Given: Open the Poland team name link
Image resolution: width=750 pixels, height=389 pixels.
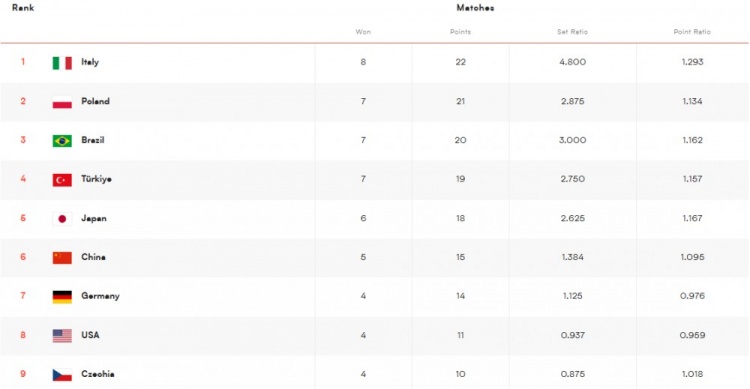Looking at the screenshot, I should [x=95, y=101].
